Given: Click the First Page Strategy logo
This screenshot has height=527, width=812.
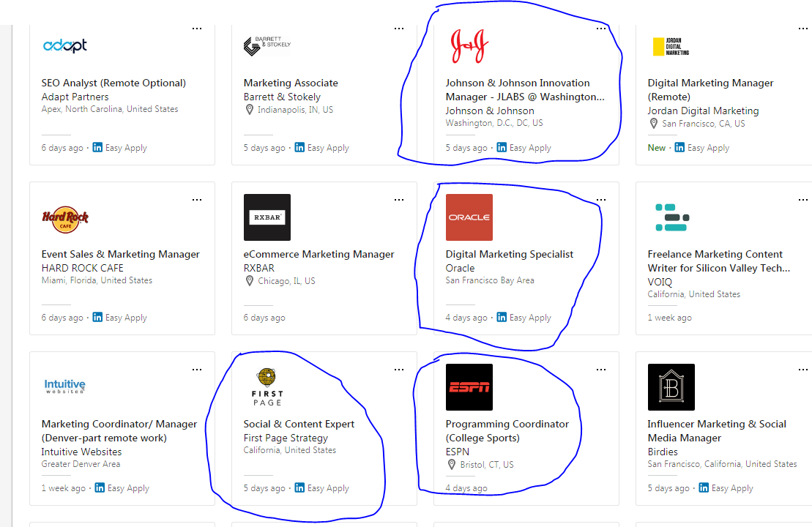Looking at the screenshot, I should 267,384.
